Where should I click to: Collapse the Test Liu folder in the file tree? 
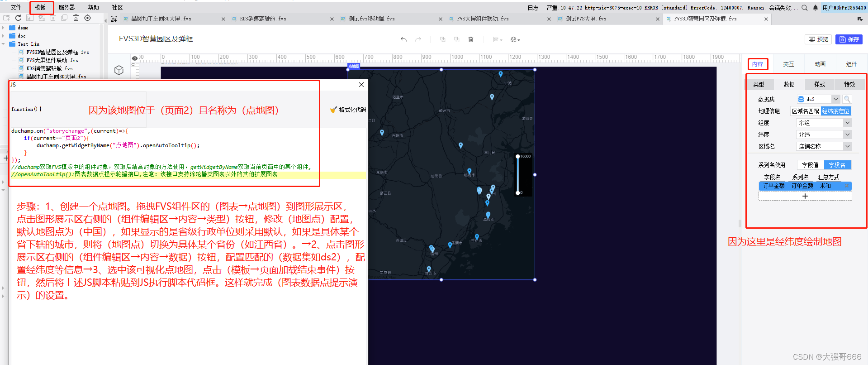click(x=3, y=44)
